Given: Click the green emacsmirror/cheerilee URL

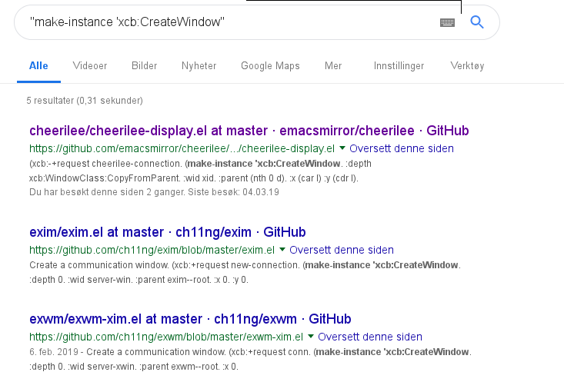Looking at the screenshot, I should pos(182,148).
